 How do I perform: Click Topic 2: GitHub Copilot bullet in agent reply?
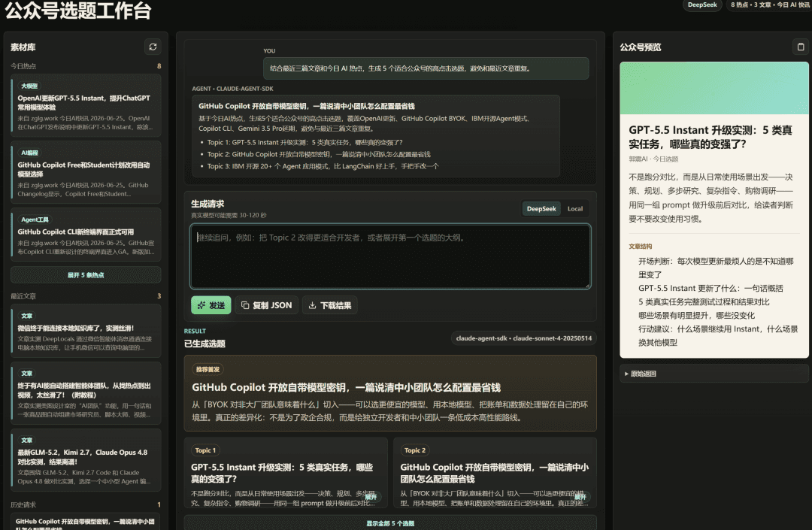pyautogui.click(x=319, y=154)
